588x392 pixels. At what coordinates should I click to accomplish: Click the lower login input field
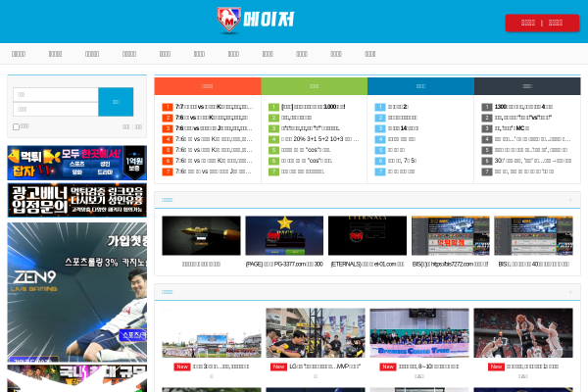point(56,109)
